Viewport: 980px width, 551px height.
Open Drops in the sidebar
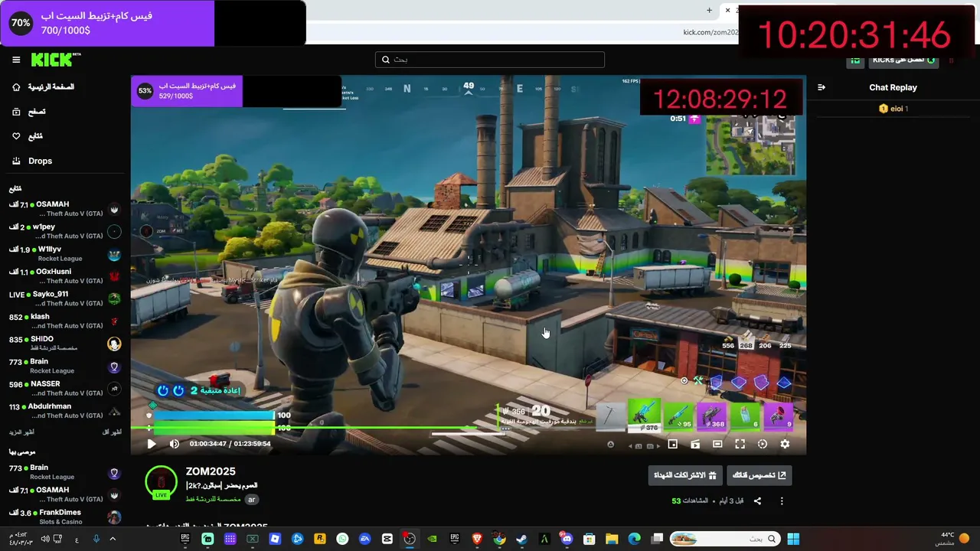pos(32,161)
